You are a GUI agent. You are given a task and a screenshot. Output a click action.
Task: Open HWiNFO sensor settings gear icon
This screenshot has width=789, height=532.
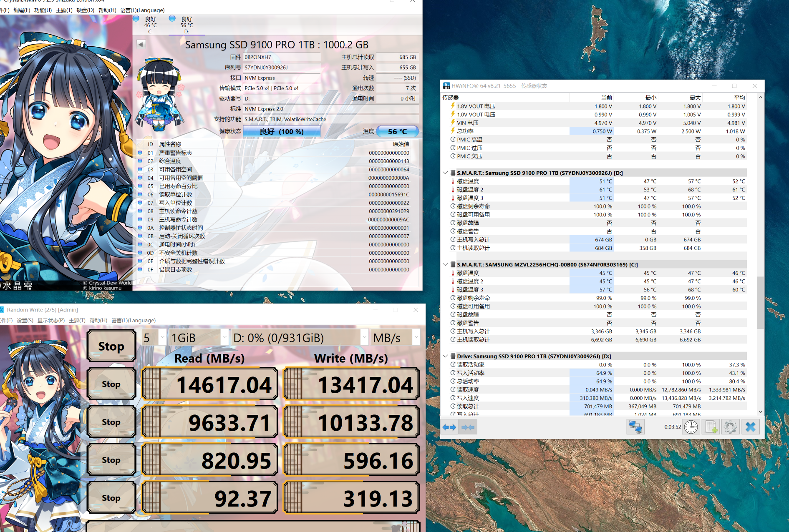[731, 427]
